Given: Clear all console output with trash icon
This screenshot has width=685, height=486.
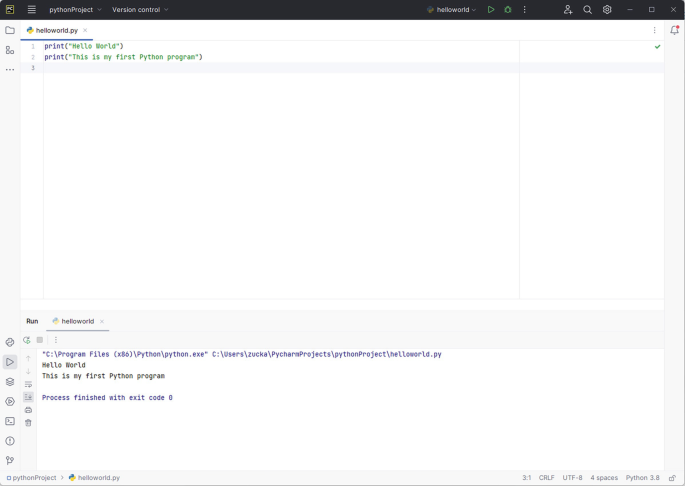Looking at the screenshot, I should click(28, 423).
